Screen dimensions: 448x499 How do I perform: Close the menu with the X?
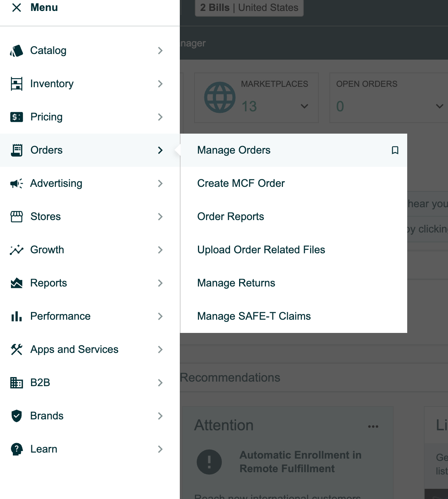pyautogui.click(x=16, y=8)
